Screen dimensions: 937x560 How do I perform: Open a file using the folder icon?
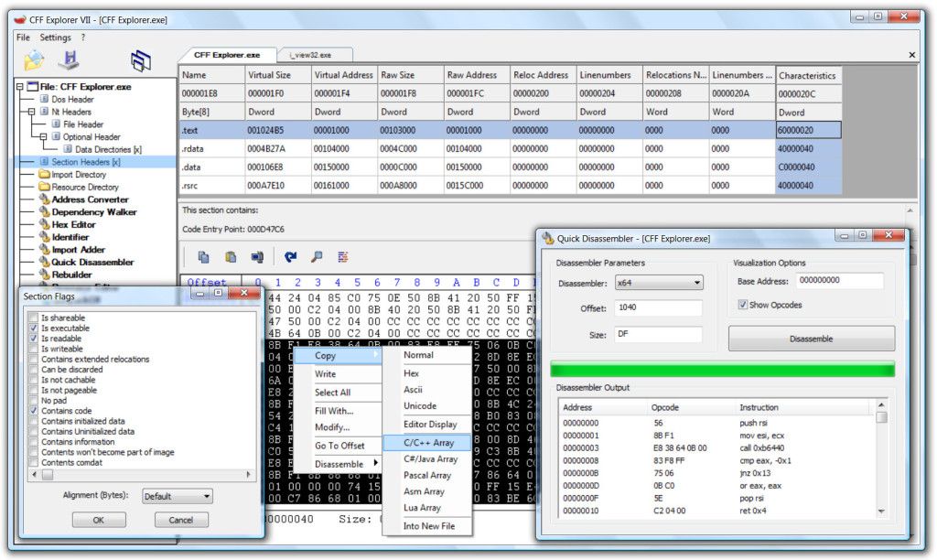tap(34, 59)
